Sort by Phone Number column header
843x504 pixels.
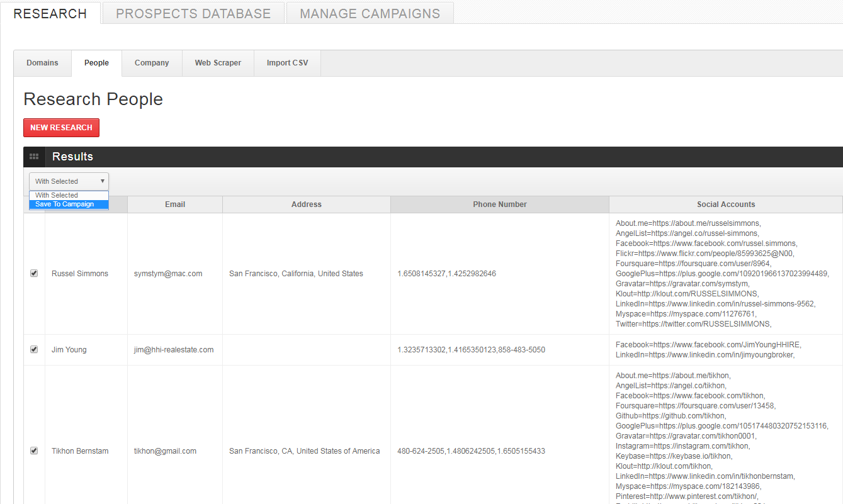pyautogui.click(x=500, y=204)
